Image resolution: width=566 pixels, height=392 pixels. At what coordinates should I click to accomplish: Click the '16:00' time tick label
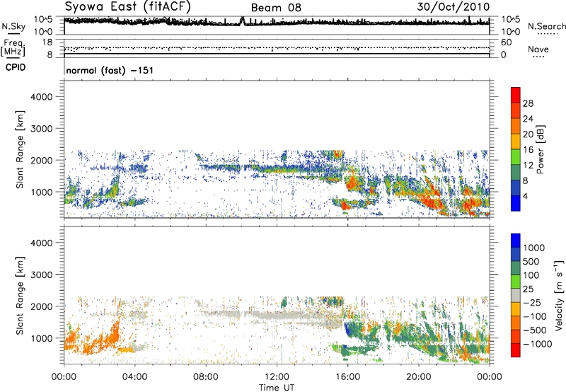point(348,377)
